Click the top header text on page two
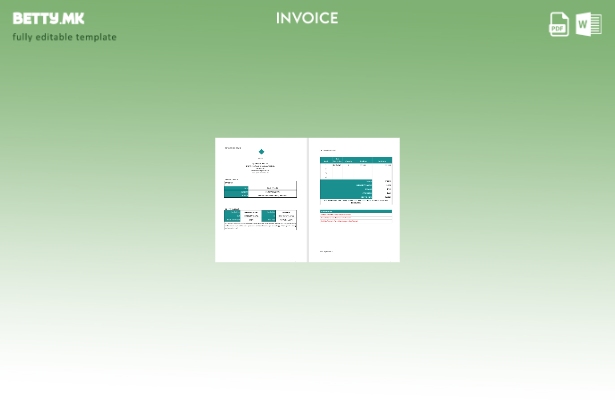Image resolution: width=615 pixels, height=400 pixels. pyautogui.click(x=328, y=150)
